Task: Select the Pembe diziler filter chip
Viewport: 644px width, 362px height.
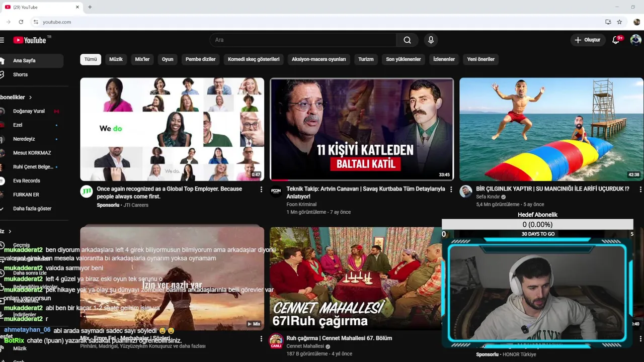Action: pyautogui.click(x=200, y=59)
